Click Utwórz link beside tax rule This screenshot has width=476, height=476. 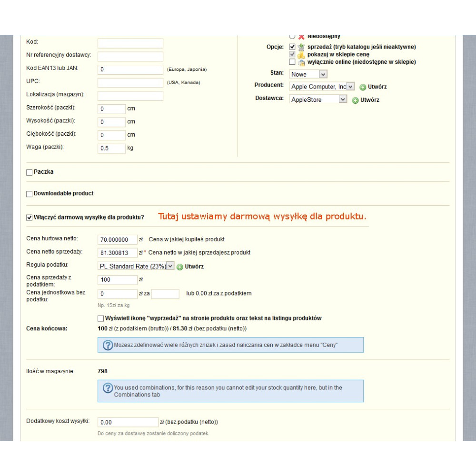click(x=194, y=267)
